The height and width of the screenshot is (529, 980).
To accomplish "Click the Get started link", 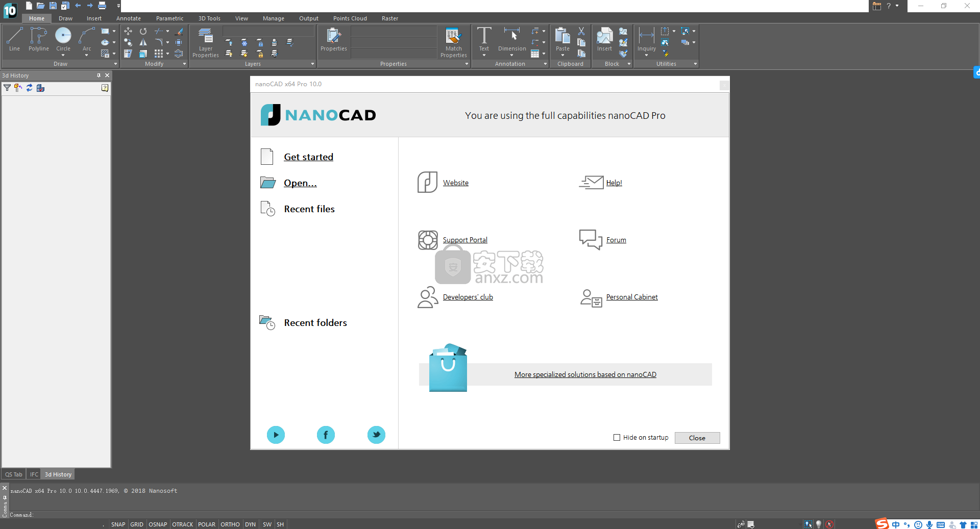I will coord(308,157).
